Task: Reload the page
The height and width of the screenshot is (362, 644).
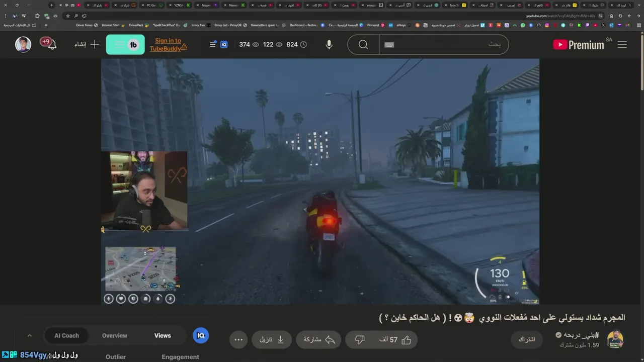Action: [x=620, y=16]
